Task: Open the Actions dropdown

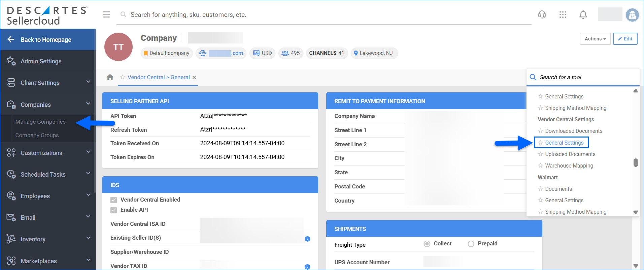Action: coord(595,39)
